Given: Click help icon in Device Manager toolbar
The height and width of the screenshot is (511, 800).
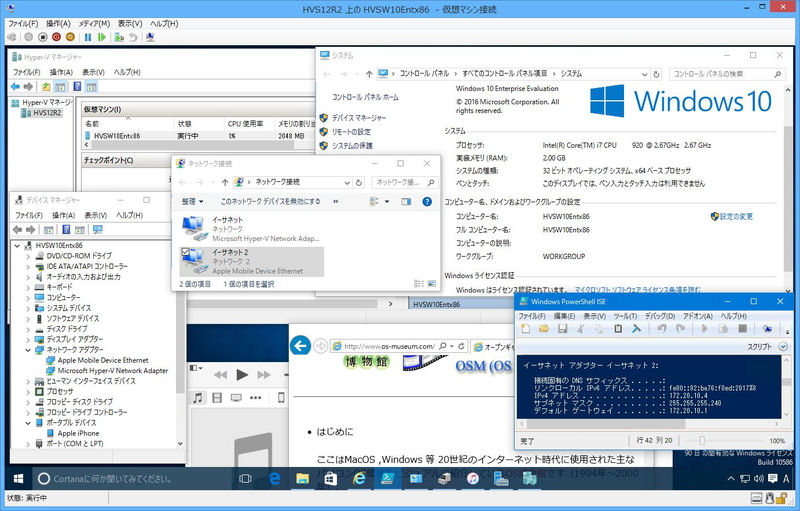Looking at the screenshot, I should tap(66, 230).
